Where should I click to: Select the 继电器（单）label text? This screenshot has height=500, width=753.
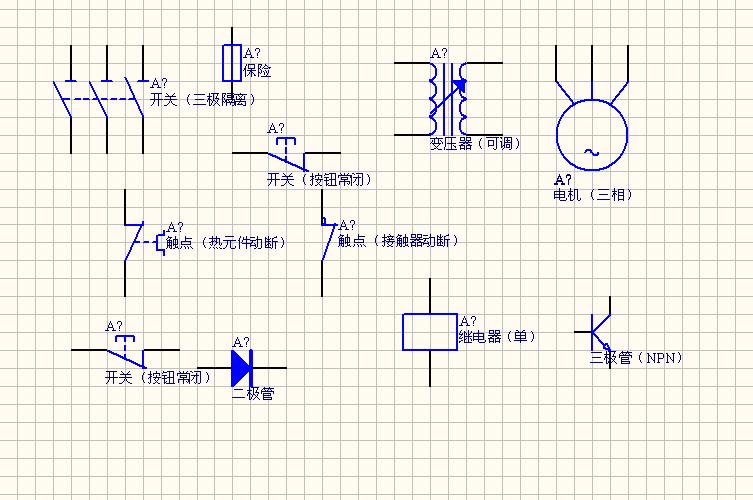(497, 337)
